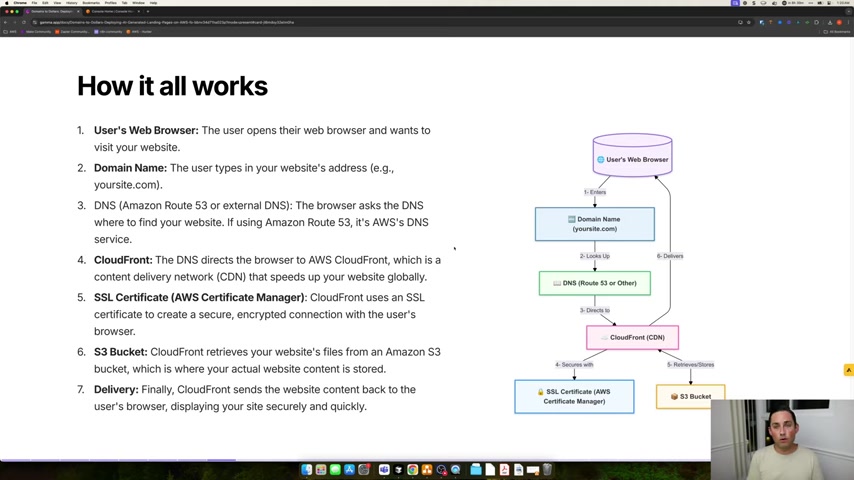854x480 pixels.
Task: Open the All Bookmarks folder
Action: click(x=837, y=32)
